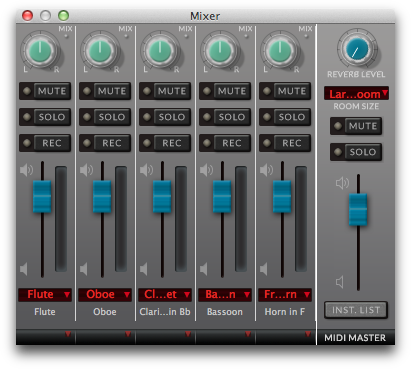This screenshot has width=411, height=369.
Task: Click the Bassoon volume fader handle
Action: tap(222, 196)
